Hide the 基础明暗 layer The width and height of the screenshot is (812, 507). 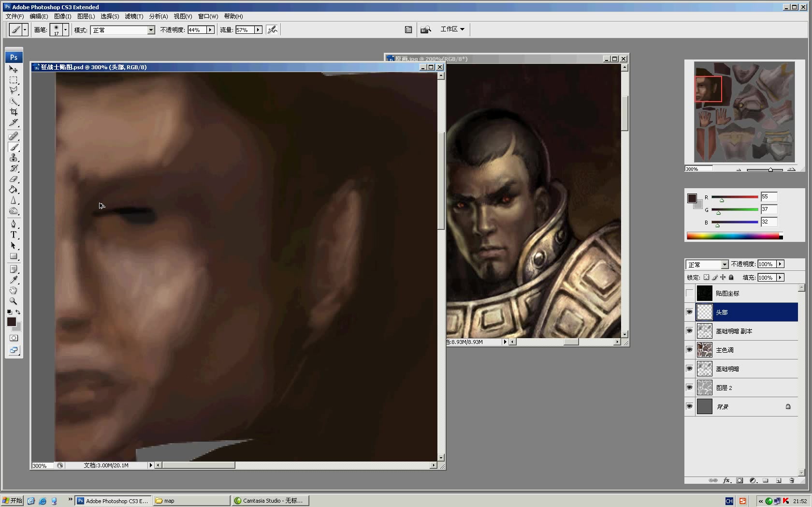pyautogui.click(x=690, y=369)
